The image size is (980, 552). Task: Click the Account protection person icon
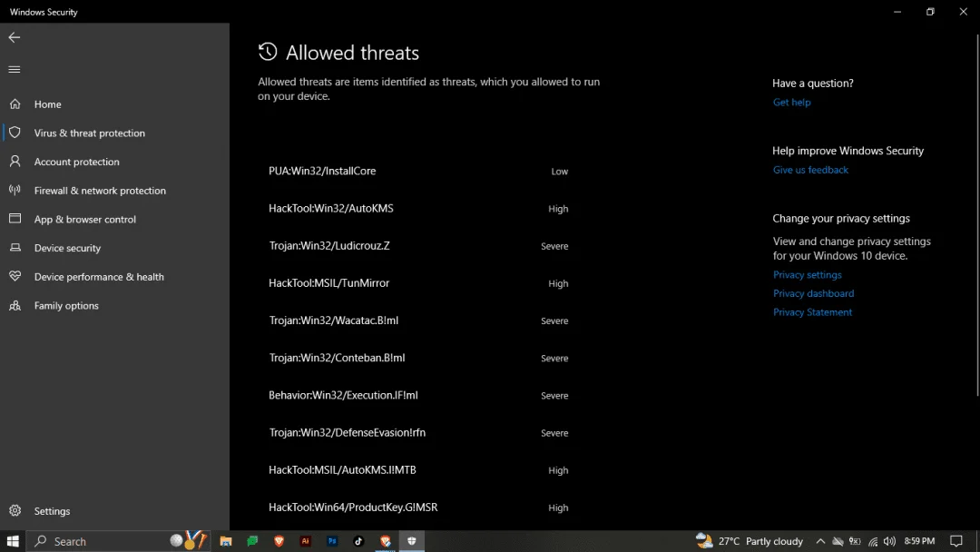(x=15, y=162)
